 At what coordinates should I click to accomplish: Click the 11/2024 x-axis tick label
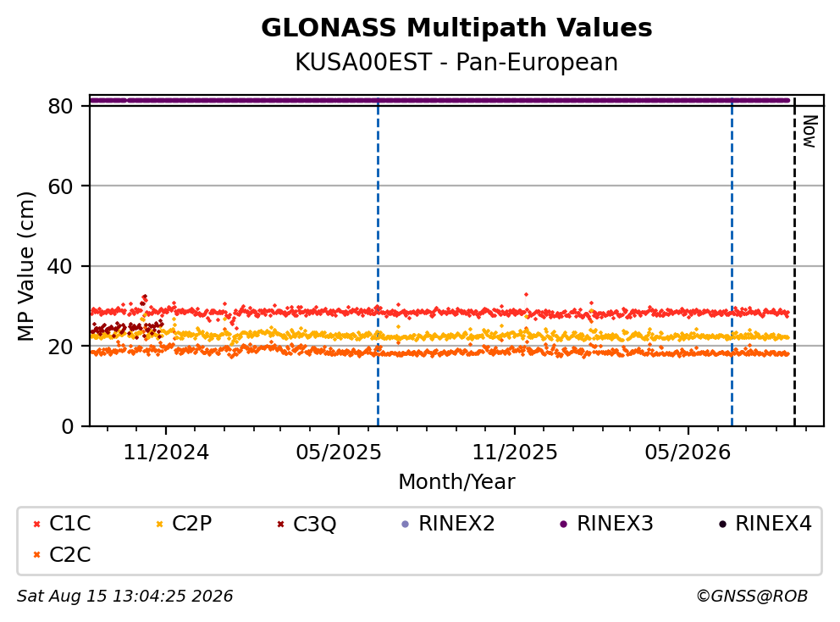[166, 453]
